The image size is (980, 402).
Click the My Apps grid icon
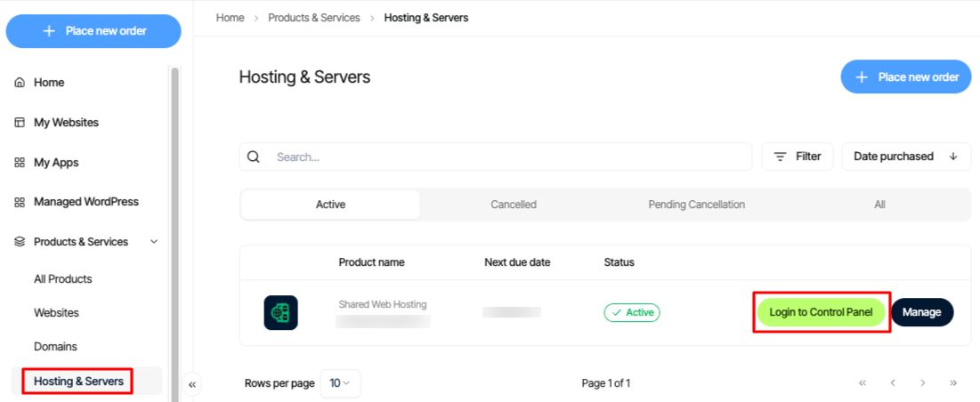20,162
